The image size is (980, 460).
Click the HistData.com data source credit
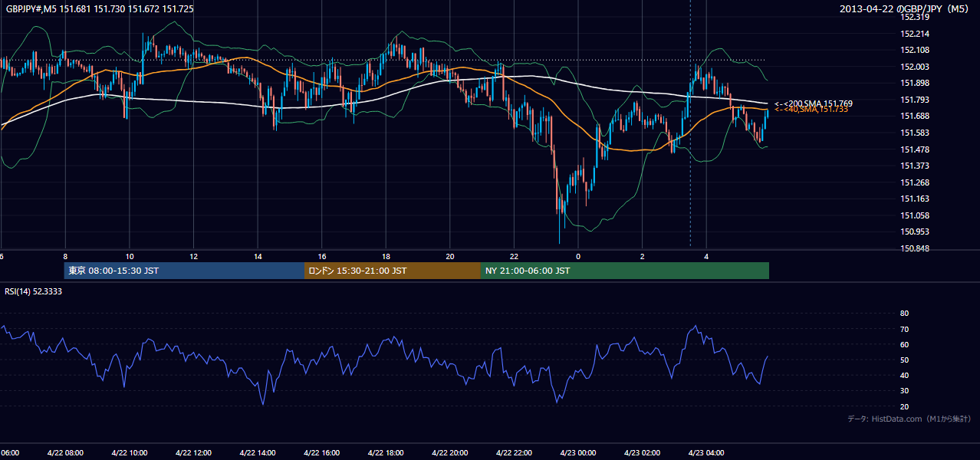click(909, 419)
